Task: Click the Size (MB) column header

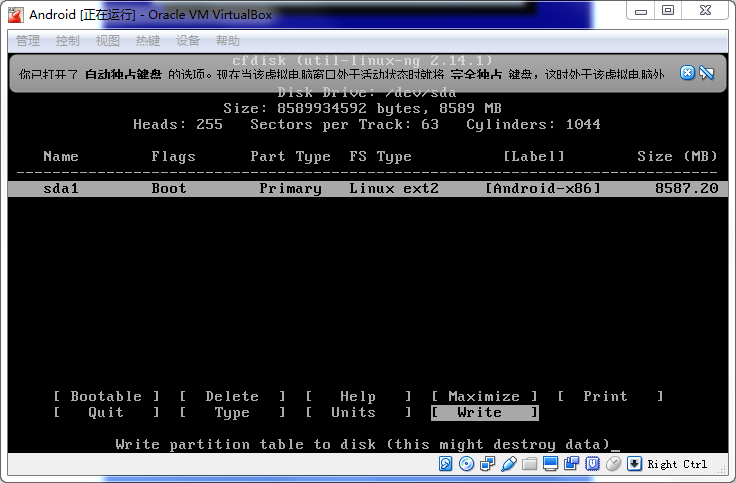Action: coord(677,156)
